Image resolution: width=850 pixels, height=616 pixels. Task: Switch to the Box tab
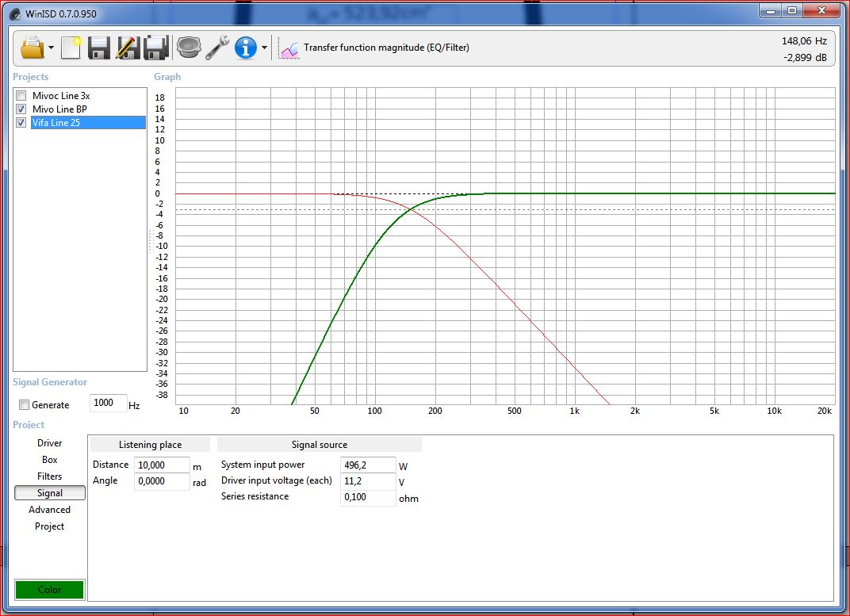pyautogui.click(x=49, y=460)
